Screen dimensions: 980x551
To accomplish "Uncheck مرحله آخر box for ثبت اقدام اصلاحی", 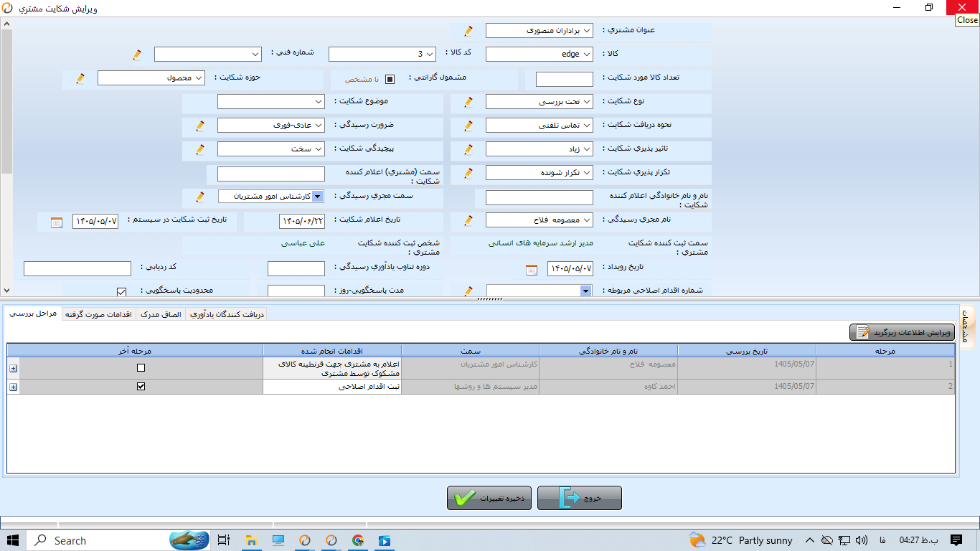I will [141, 386].
